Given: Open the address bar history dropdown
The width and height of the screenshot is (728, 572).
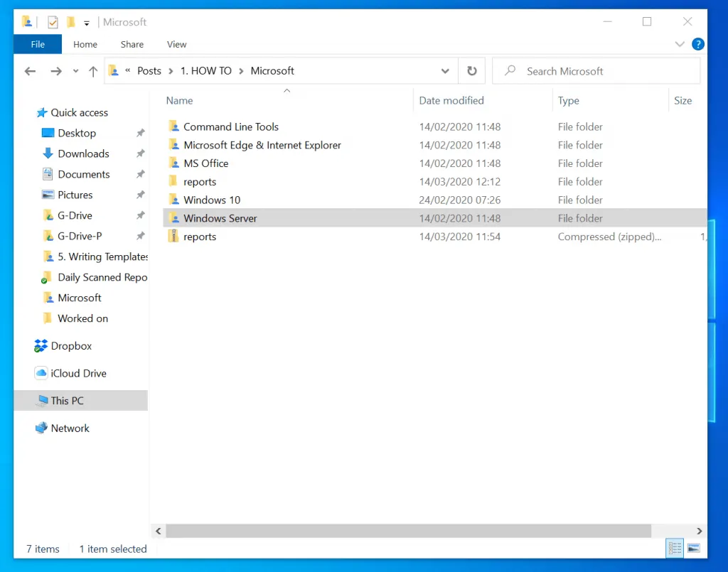Looking at the screenshot, I should pyautogui.click(x=445, y=70).
